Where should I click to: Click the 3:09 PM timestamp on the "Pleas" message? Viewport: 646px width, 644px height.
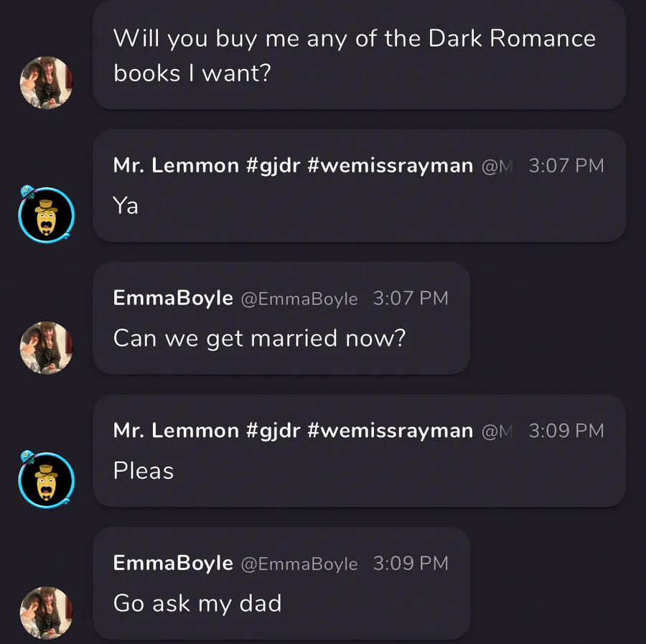click(566, 431)
